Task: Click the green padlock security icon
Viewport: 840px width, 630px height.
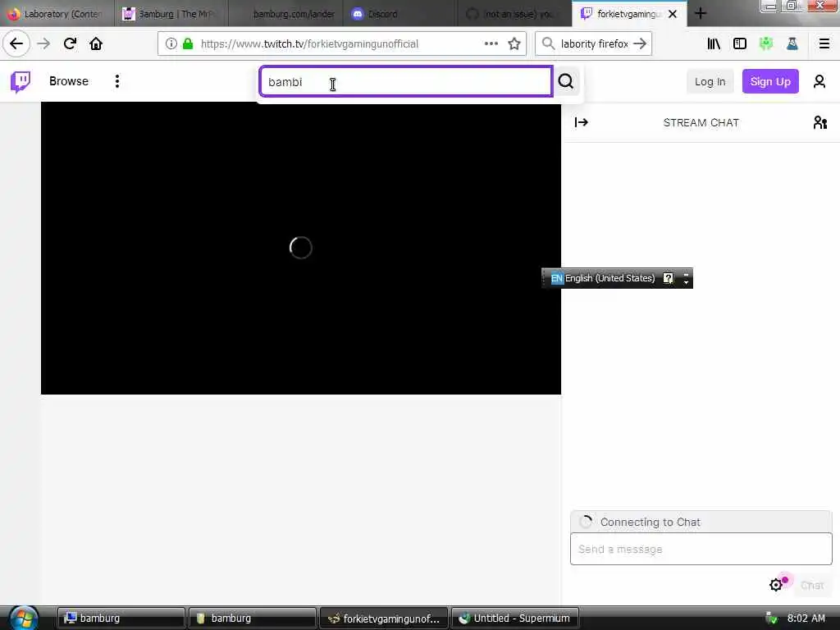Action: (188, 43)
